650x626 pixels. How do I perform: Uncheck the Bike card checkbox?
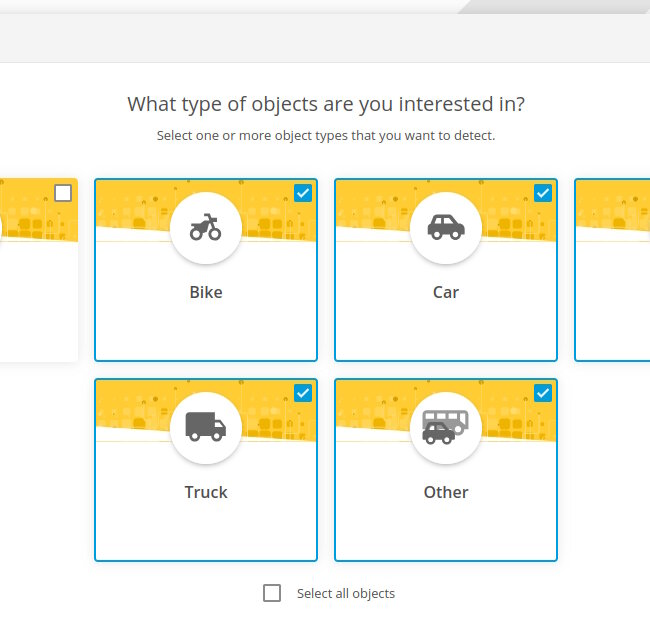coord(303,193)
